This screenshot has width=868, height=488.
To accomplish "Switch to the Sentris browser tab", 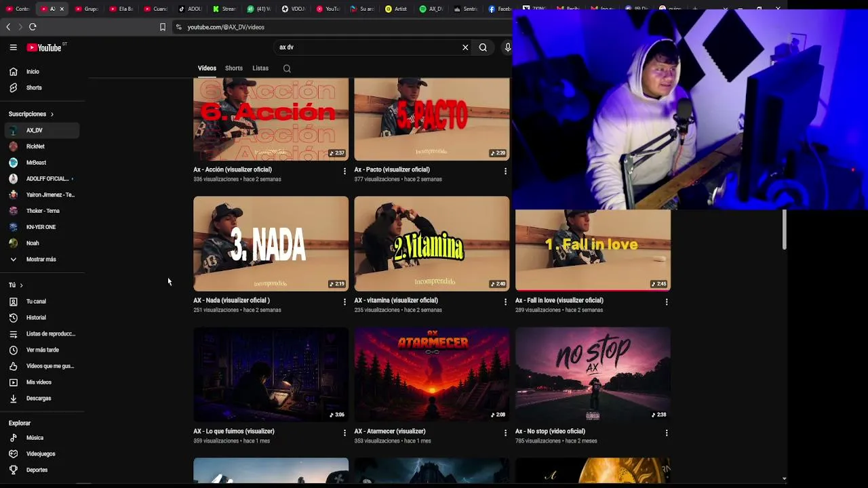I will click(x=466, y=9).
